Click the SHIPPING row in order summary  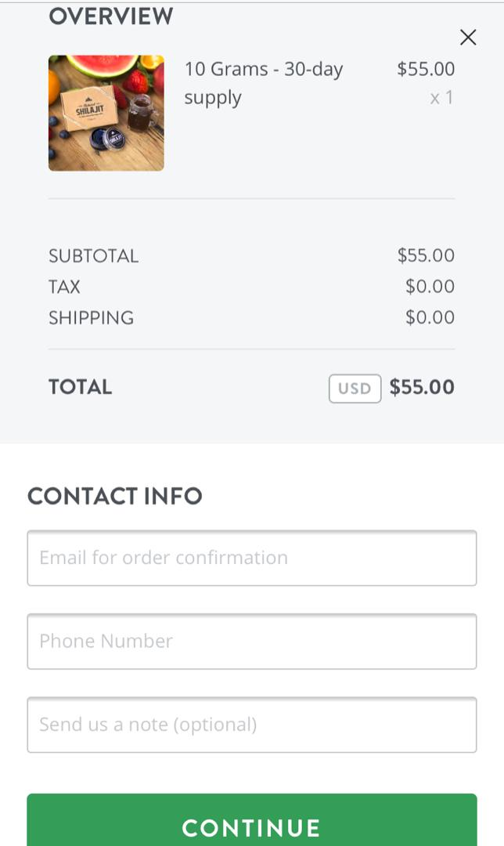point(92,317)
